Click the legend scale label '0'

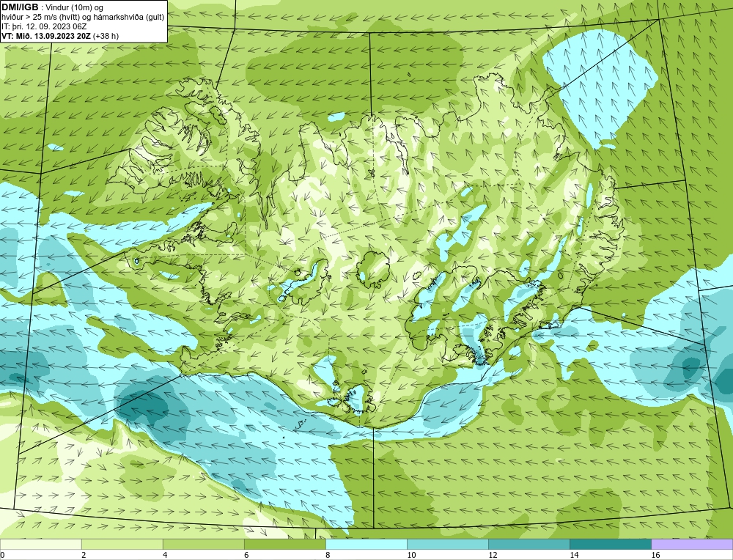coord(3,555)
